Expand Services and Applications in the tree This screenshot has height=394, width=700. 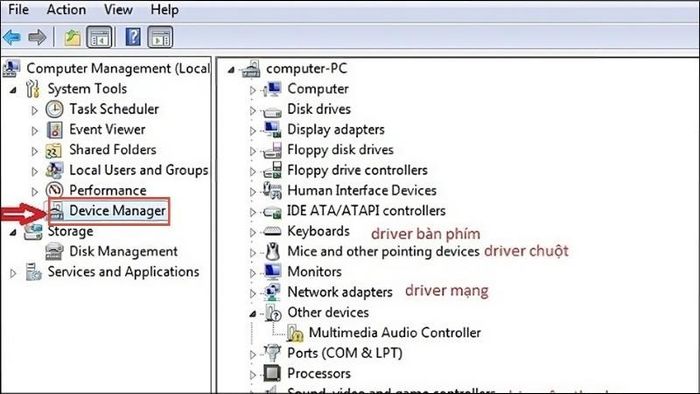click(x=13, y=273)
